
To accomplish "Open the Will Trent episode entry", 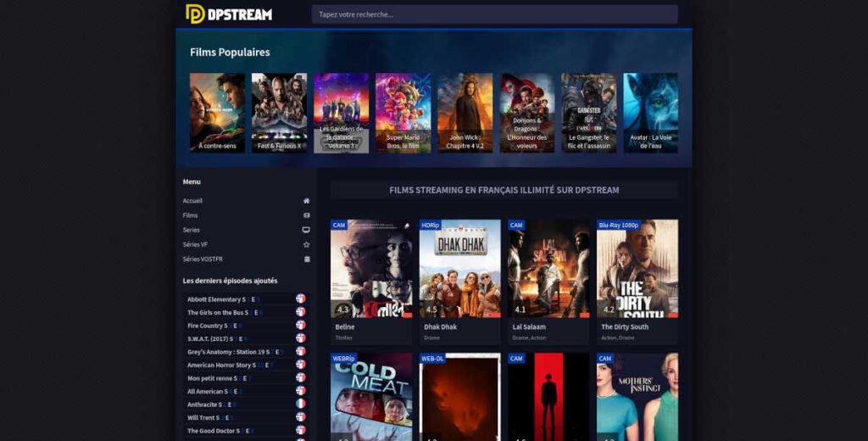I will point(247,418).
